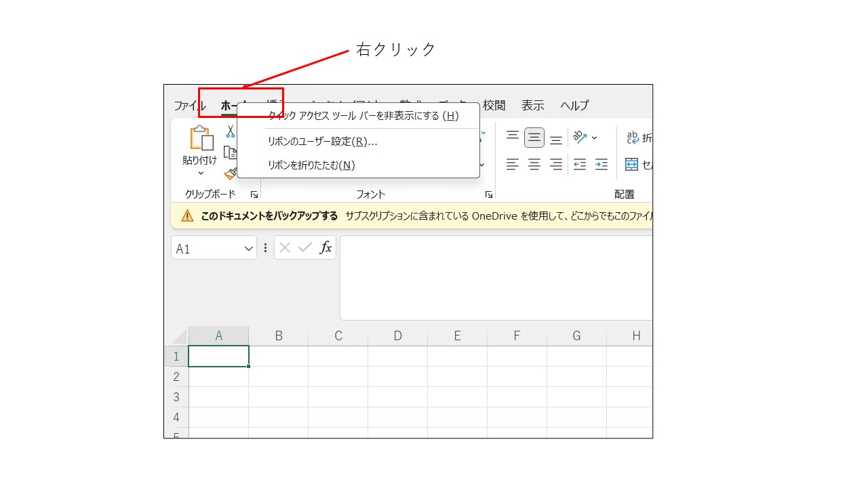This screenshot has height=488, width=868.
Task: Align text to the left
Action: (513, 164)
